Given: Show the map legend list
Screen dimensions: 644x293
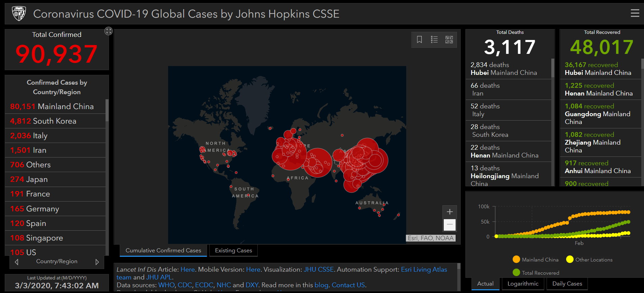Looking at the screenshot, I should pos(434,40).
